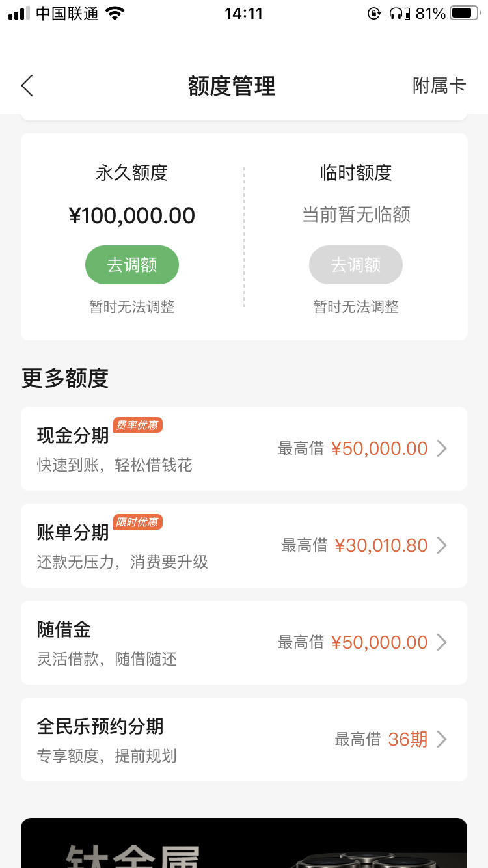Open chevron on 随借金 row
The image size is (488, 868).
pos(442,642)
